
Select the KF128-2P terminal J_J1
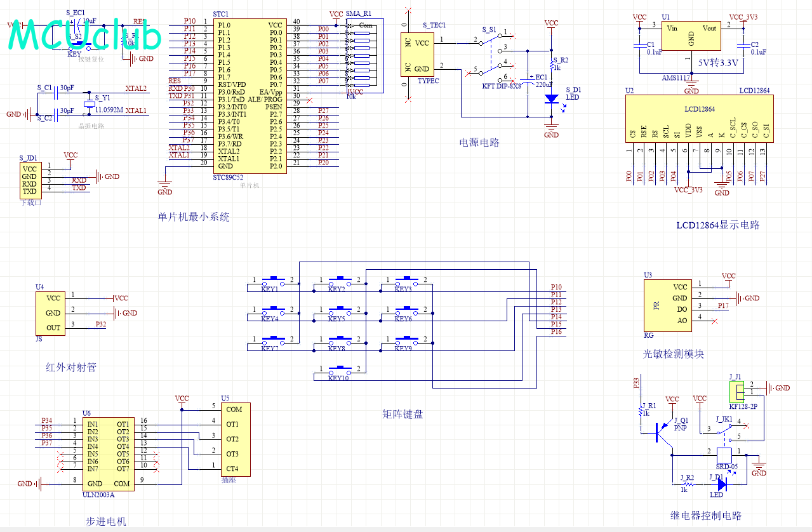coord(738,390)
